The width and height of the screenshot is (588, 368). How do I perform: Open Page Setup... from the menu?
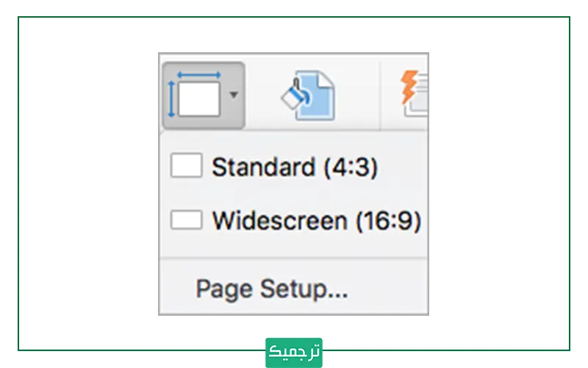pos(271,290)
